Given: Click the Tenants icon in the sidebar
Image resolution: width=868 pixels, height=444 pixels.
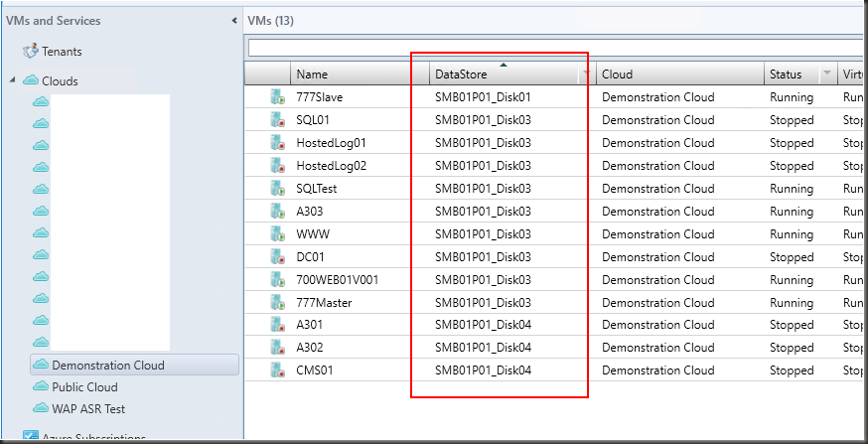Looking at the screenshot, I should (30, 52).
